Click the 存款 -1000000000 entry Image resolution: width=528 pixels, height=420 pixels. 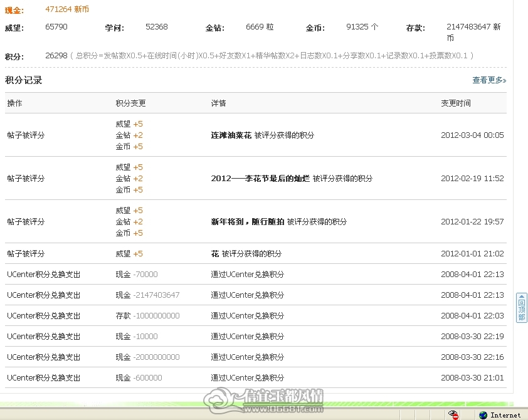pos(148,316)
